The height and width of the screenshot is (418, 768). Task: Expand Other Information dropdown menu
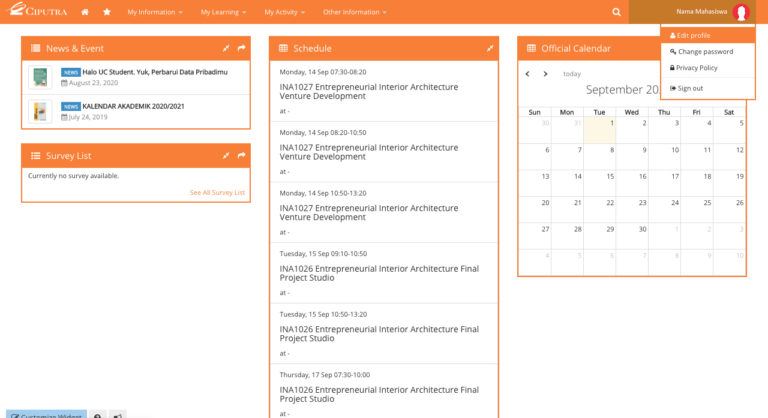(355, 12)
